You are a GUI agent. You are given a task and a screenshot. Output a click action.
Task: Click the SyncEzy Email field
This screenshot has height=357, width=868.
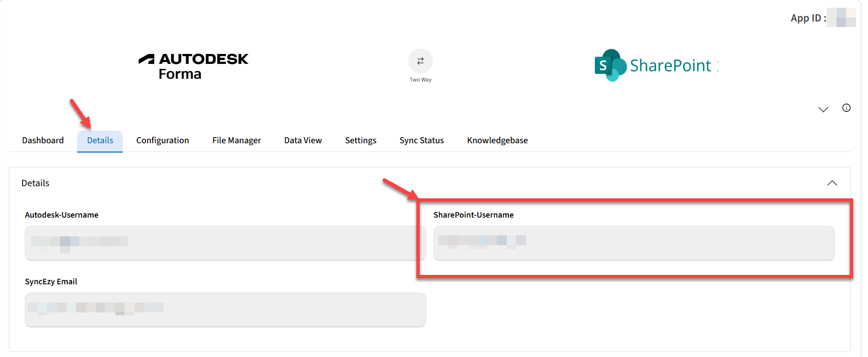(x=225, y=310)
